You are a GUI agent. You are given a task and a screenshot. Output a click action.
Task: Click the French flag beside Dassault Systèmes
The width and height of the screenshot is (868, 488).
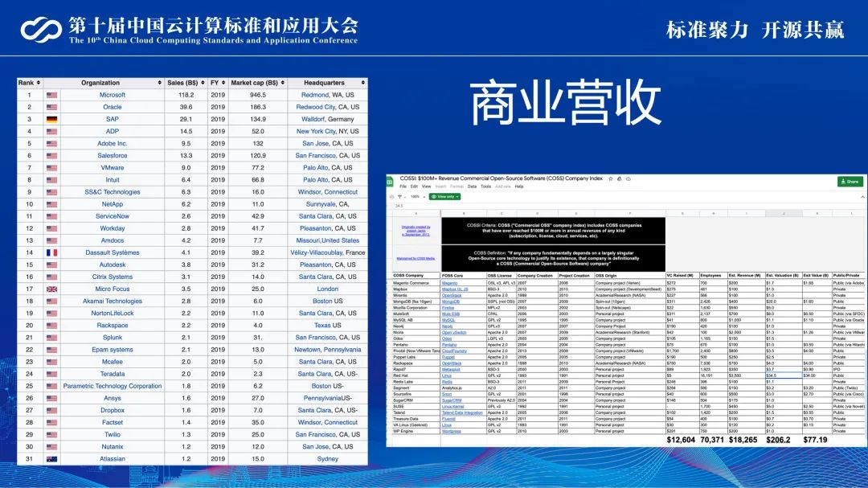pos(51,252)
